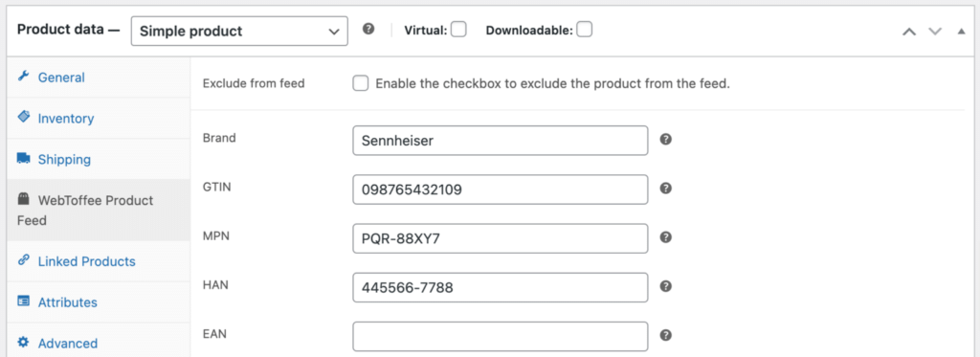The image size is (980, 357).
Task: Click the "Exclude from feed" label
Action: pos(254,83)
